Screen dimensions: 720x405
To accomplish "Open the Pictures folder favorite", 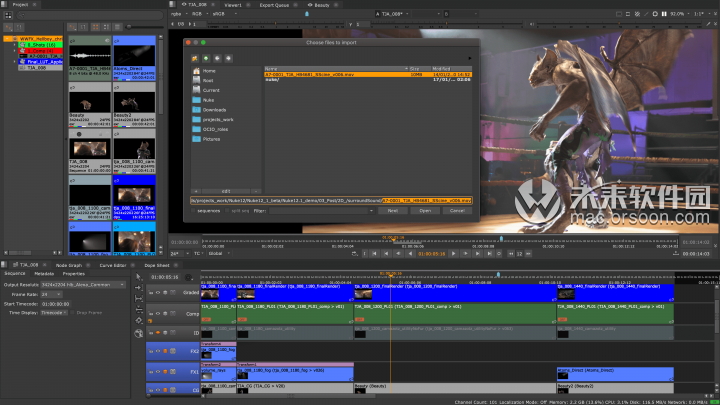I will click(211, 139).
